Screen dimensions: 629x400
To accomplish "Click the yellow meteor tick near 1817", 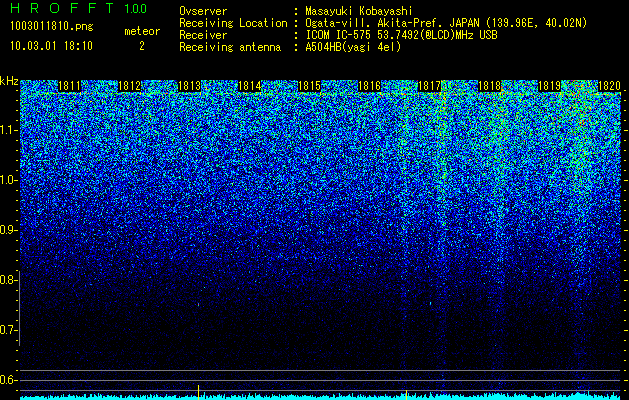I will click(x=406, y=394).
